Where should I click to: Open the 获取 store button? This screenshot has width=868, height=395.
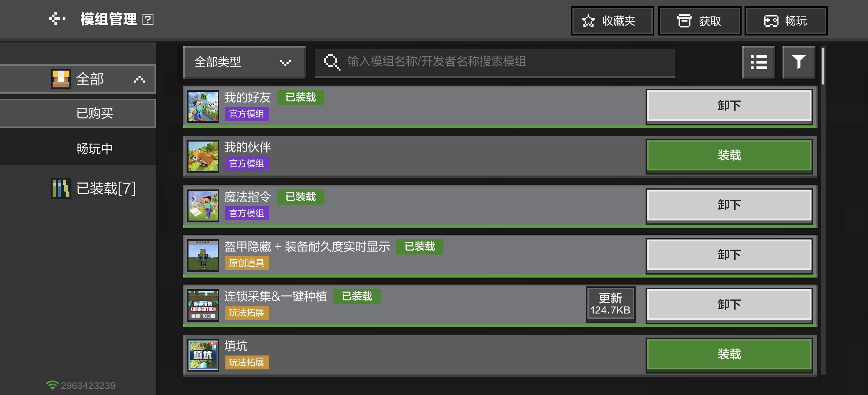pos(699,21)
